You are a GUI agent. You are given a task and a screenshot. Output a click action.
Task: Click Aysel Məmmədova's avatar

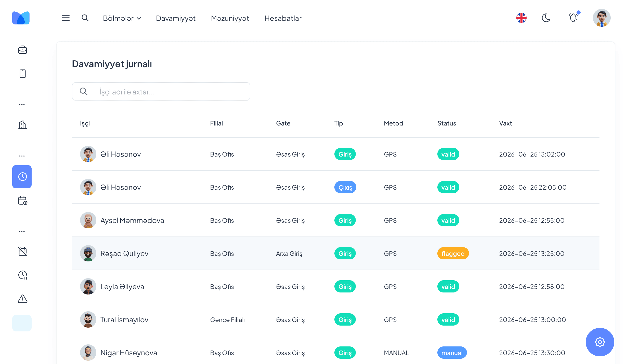[88, 220]
